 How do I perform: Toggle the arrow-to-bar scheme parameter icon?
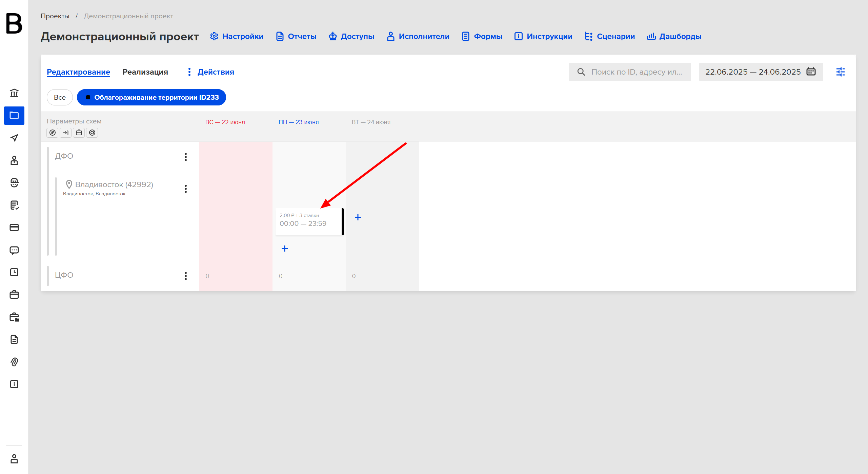66,133
